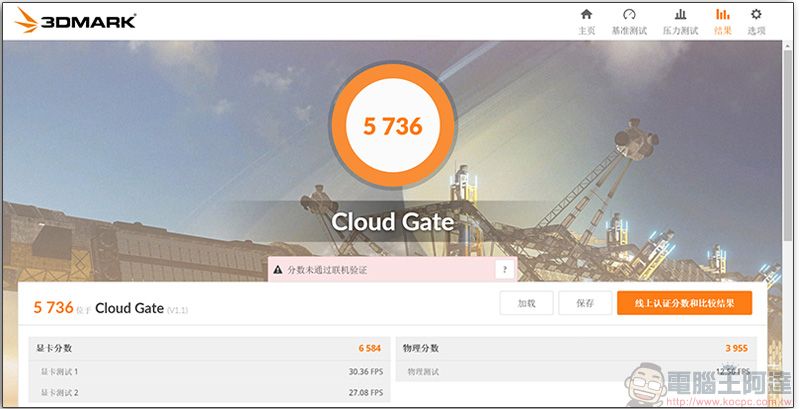
Task: Click the 3DMark logo
Action: (x=75, y=20)
